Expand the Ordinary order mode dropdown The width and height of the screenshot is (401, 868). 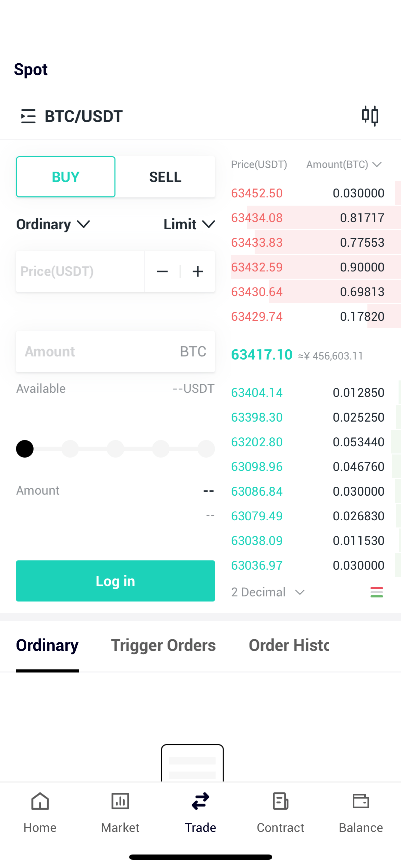click(53, 224)
